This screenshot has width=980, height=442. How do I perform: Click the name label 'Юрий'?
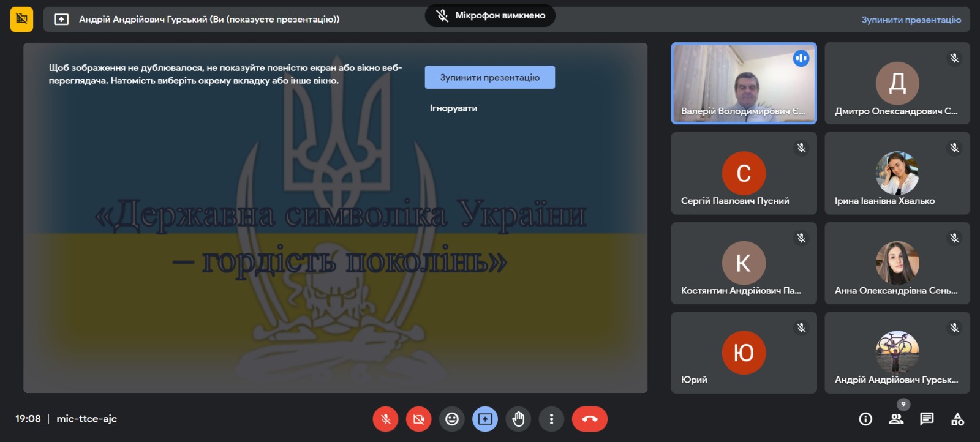tap(694, 380)
